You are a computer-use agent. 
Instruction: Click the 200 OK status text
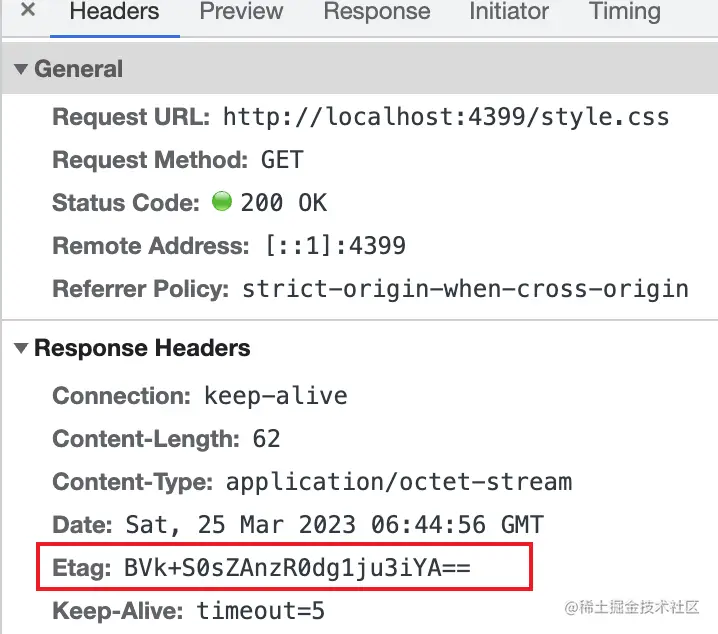[284, 203]
